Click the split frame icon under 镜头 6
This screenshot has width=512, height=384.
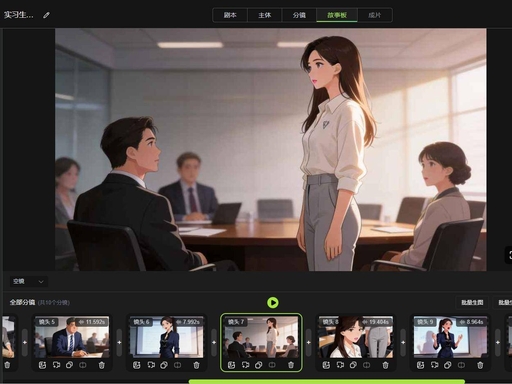pyautogui.click(x=177, y=365)
